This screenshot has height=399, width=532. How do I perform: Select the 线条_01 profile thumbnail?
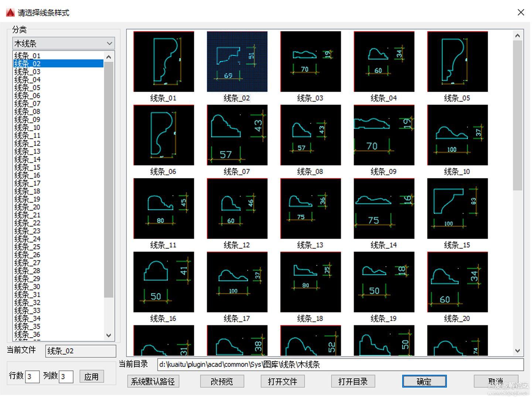click(x=163, y=61)
